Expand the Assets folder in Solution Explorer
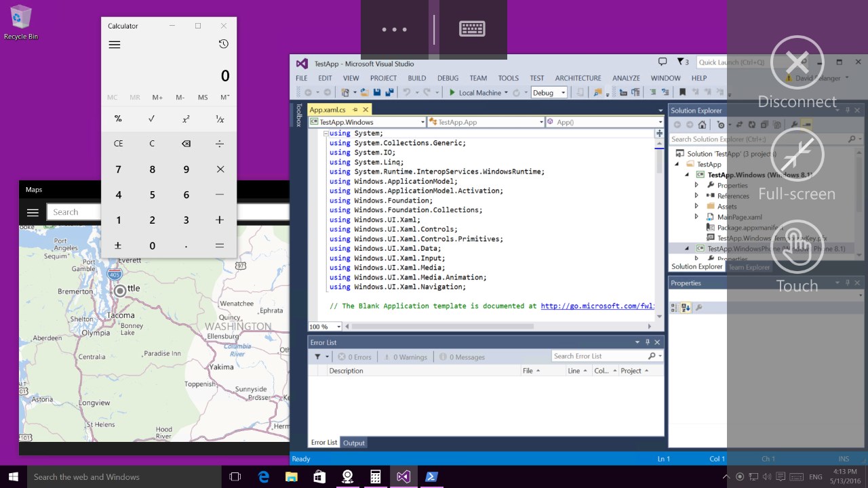Screen dimensions: 868x488 tap(696, 206)
